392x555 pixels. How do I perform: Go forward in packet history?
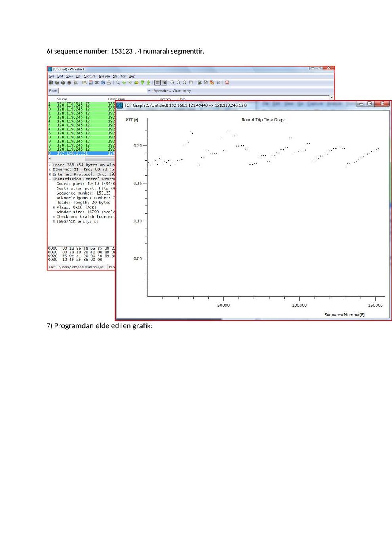click(x=130, y=83)
